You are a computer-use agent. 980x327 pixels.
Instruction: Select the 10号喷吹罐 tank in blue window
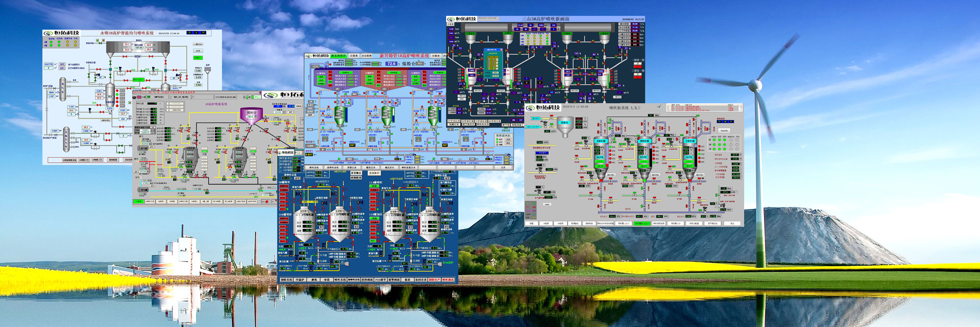coord(340,224)
